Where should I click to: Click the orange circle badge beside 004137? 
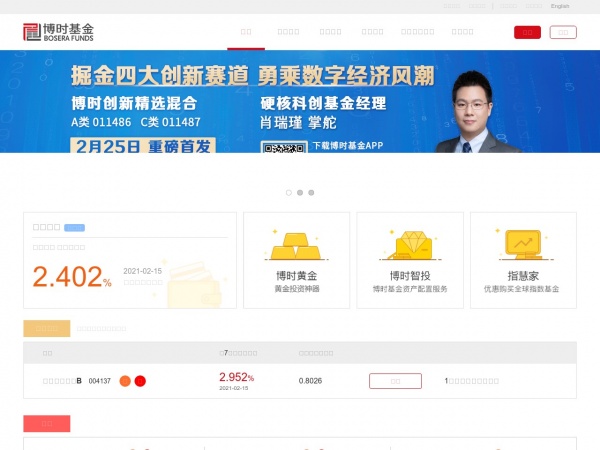pyautogui.click(x=125, y=381)
